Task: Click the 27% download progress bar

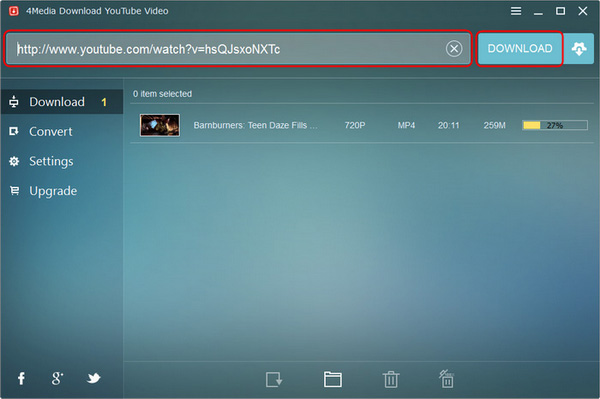Action: coord(555,125)
